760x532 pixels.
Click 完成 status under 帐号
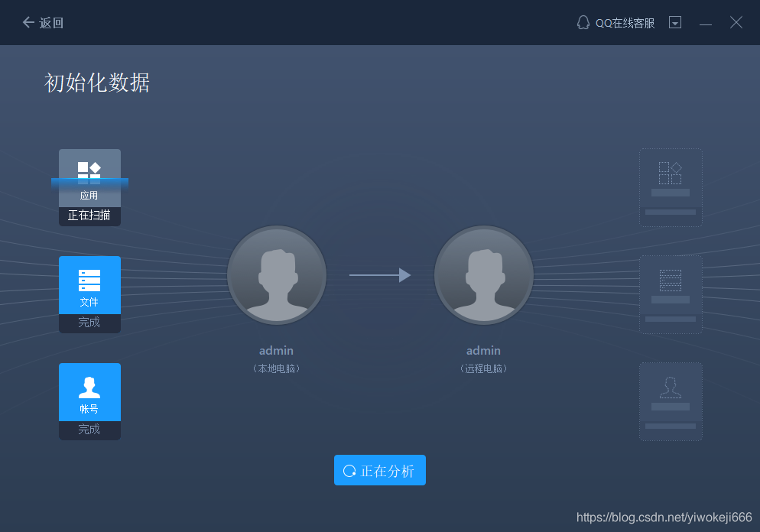(89, 430)
